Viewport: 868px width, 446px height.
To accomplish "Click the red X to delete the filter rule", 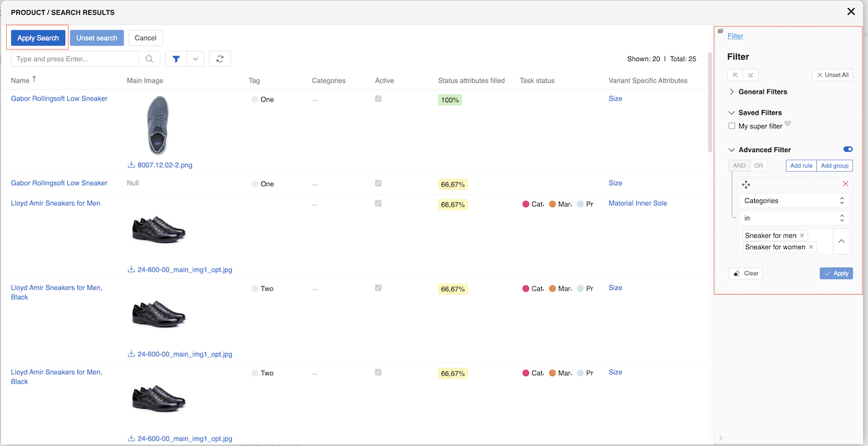I will tap(845, 184).
